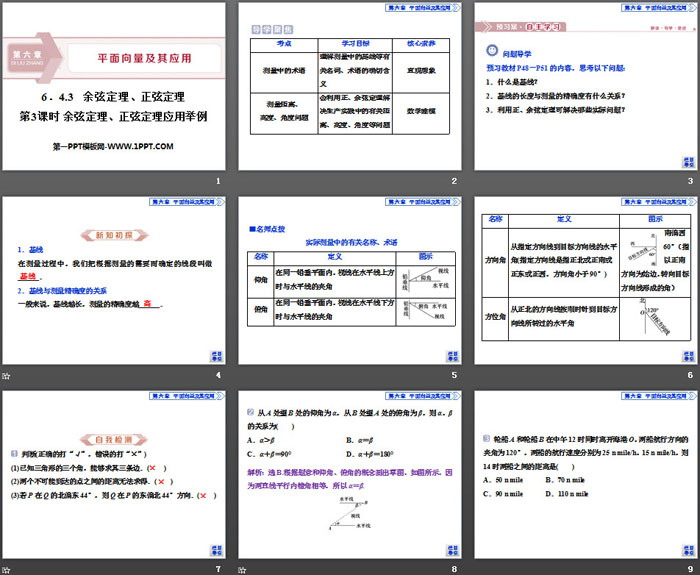
Task: Select slide 5 thumbnail defining 仰角 and 俯角
Action: 350,280
